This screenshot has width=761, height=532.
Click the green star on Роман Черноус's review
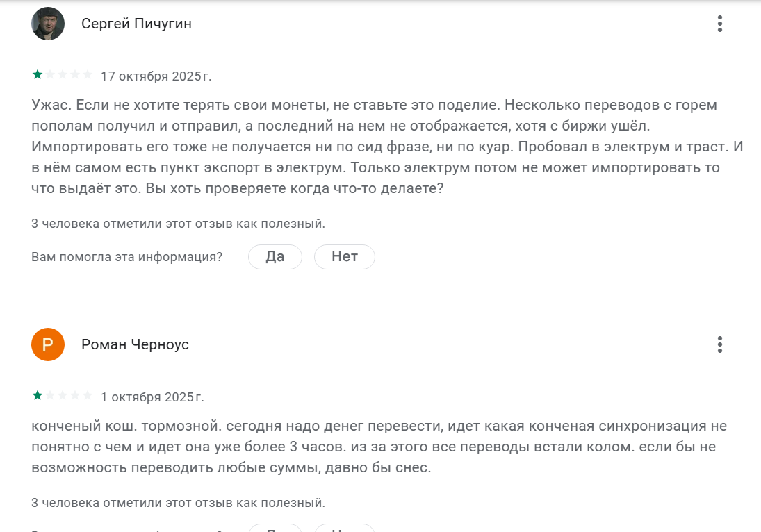coord(38,396)
